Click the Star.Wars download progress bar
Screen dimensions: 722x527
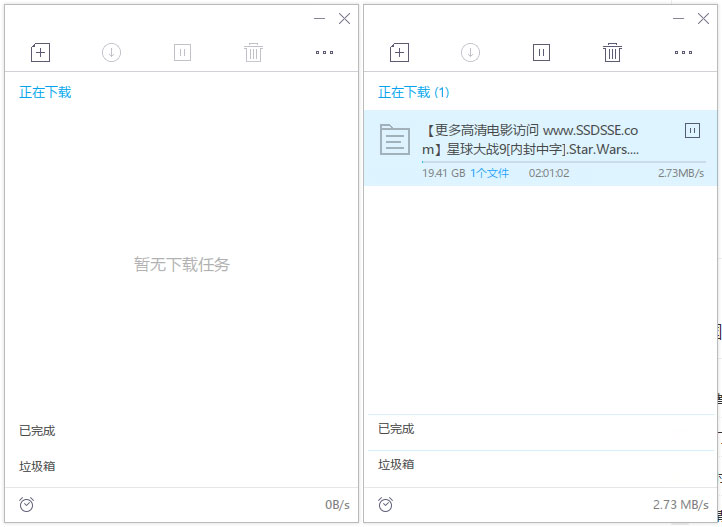point(564,162)
